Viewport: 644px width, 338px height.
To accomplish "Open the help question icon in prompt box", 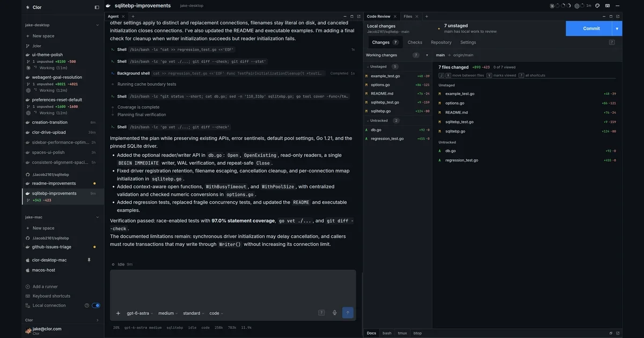I will click(x=321, y=313).
